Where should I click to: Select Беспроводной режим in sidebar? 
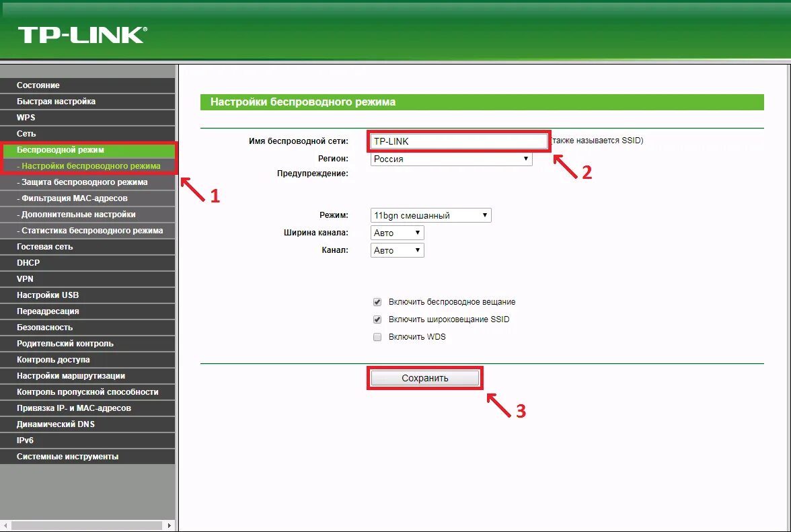(x=87, y=150)
